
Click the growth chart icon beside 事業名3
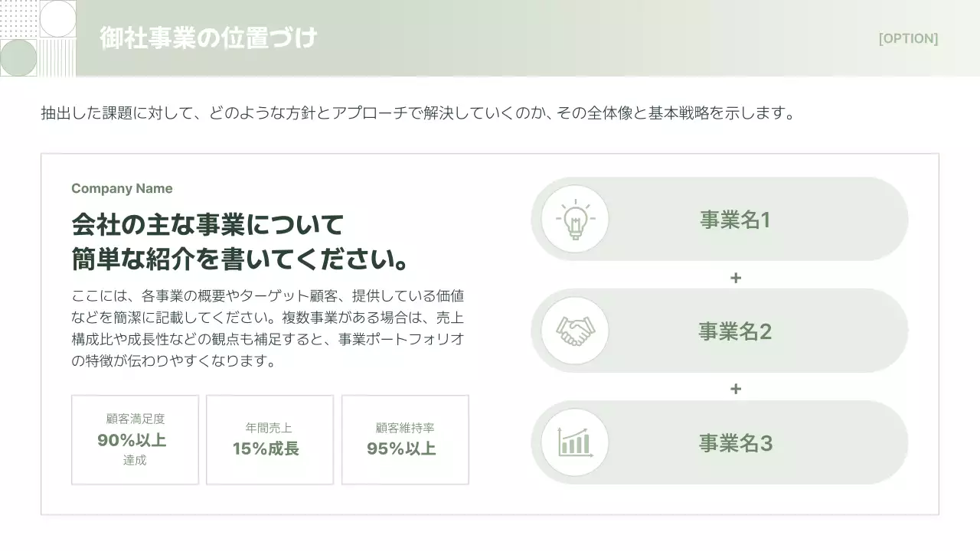[x=573, y=442]
